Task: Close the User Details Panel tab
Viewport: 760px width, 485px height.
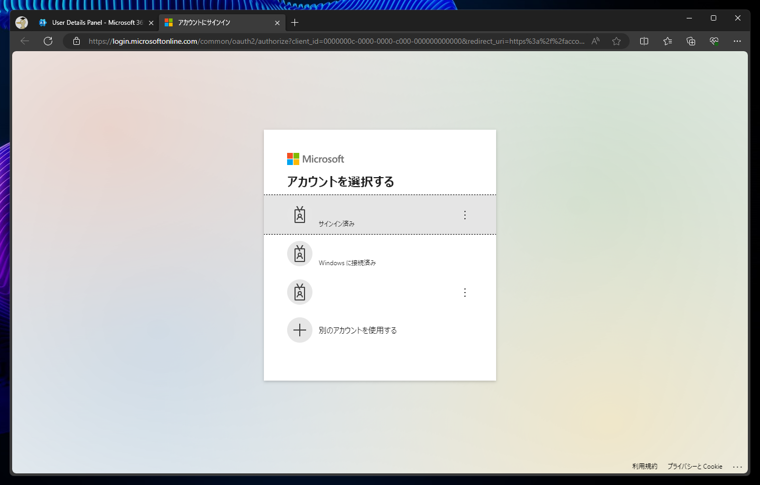Action: (x=151, y=23)
